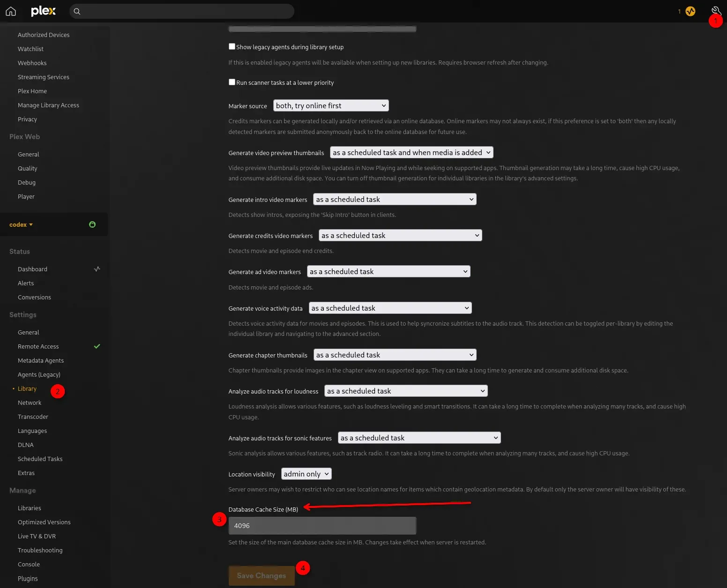The height and width of the screenshot is (588, 727).
Task: Open Troubleshooting page
Action: click(40, 550)
